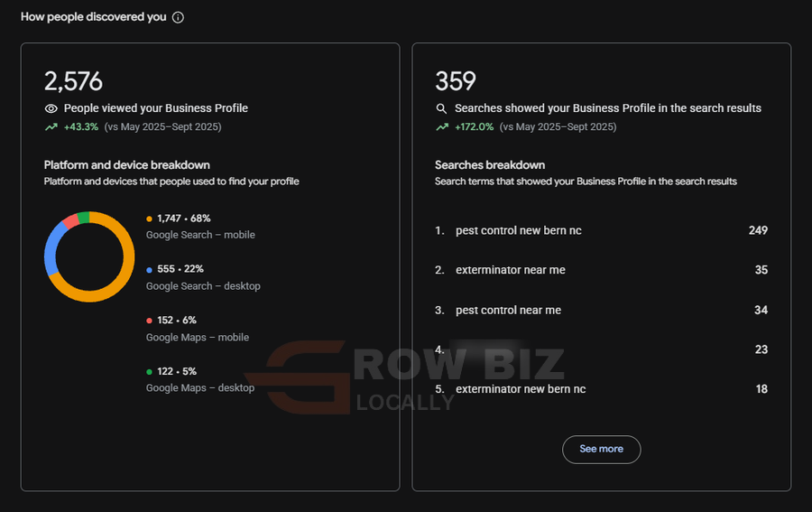Click the red dot for Google Maps mobile
Screen dimensions: 812x512
tap(149, 321)
